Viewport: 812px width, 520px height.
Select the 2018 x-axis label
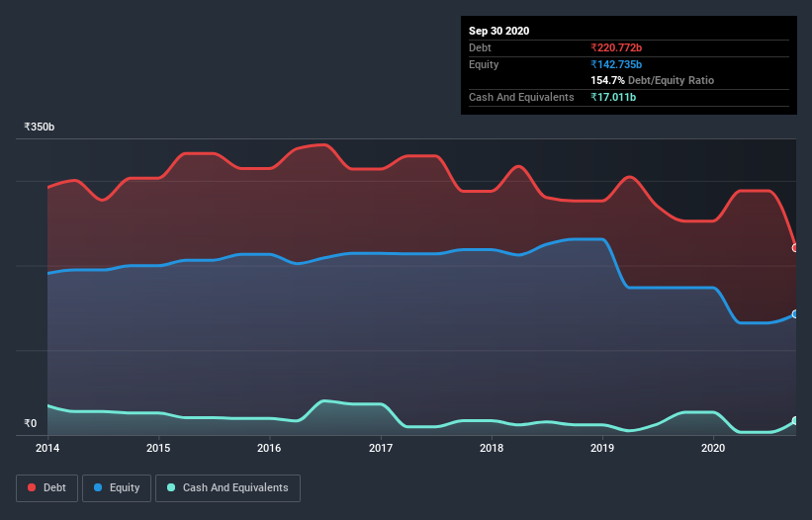[x=492, y=448]
